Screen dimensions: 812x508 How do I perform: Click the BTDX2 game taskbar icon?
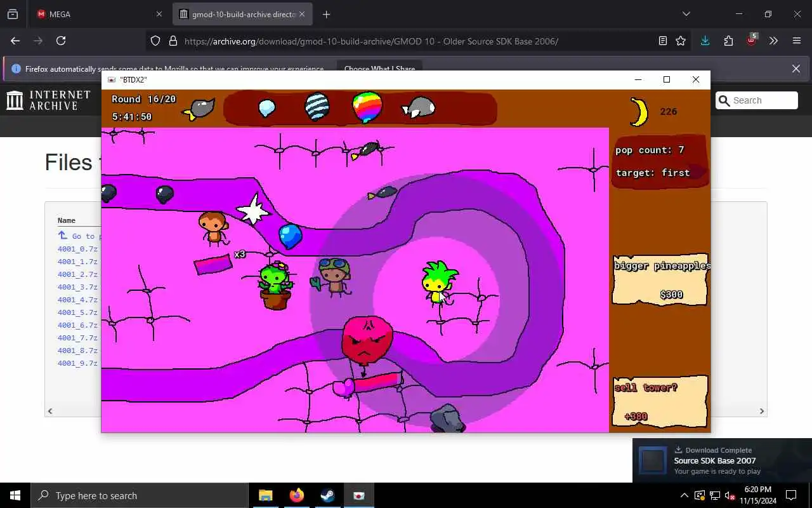pyautogui.click(x=358, y=495)
